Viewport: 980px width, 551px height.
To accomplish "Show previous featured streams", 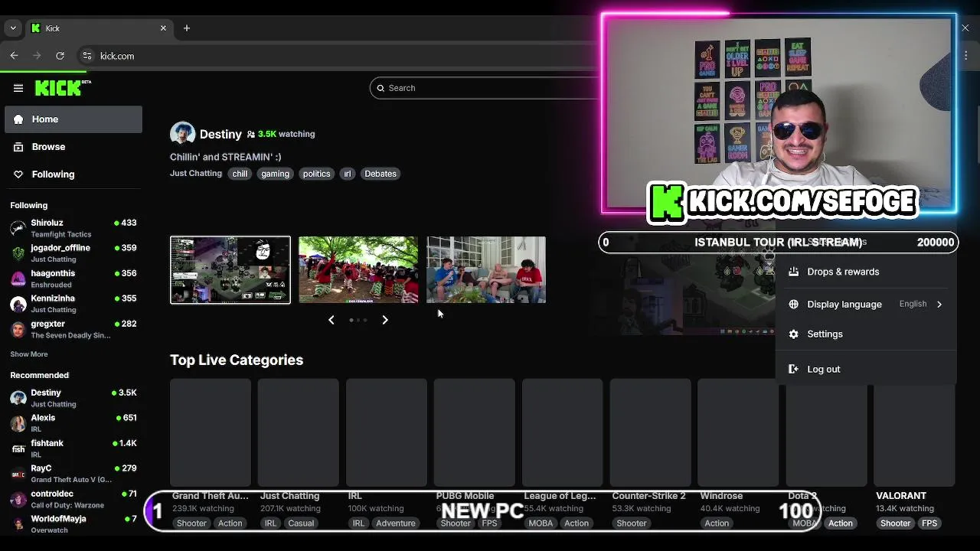I will click(x=332, y=320).
